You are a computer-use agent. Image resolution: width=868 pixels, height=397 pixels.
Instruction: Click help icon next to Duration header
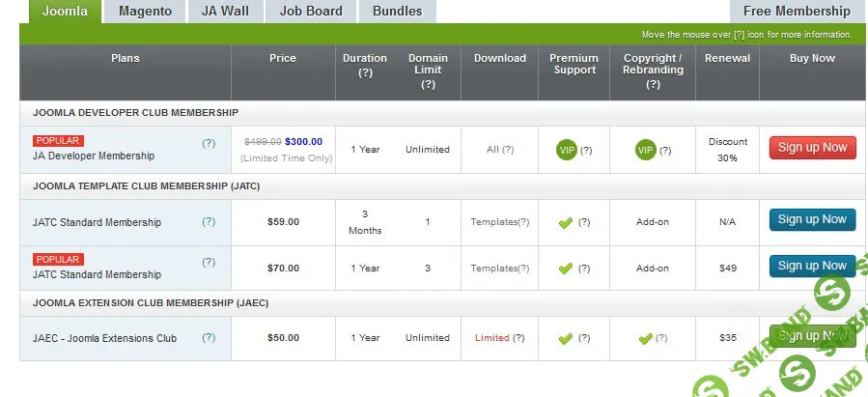(x=365, y=72)
